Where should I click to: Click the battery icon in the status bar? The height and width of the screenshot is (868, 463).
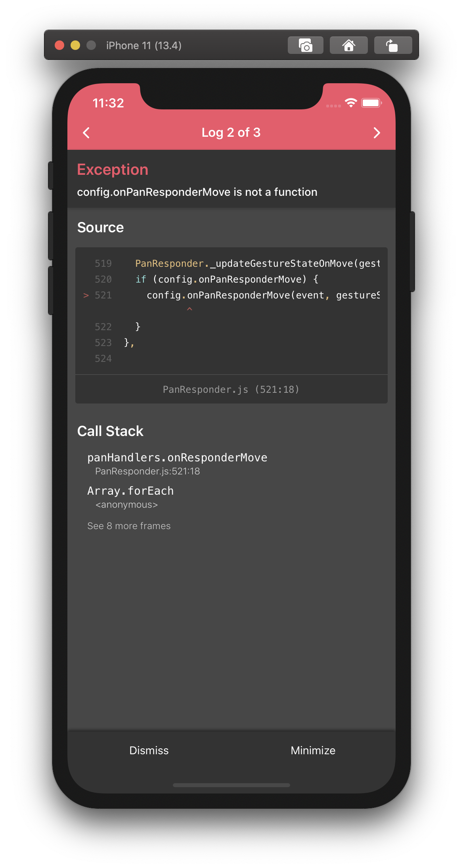click(x=371, y=102)
